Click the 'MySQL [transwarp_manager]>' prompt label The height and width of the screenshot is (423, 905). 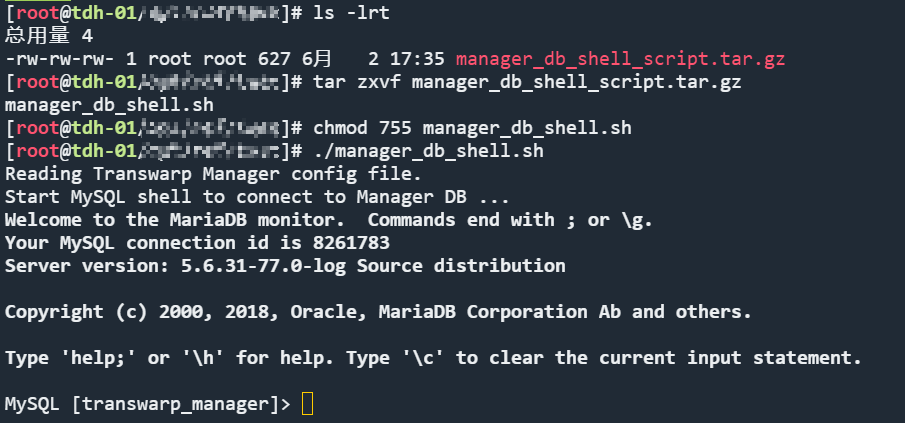(148, 404)
